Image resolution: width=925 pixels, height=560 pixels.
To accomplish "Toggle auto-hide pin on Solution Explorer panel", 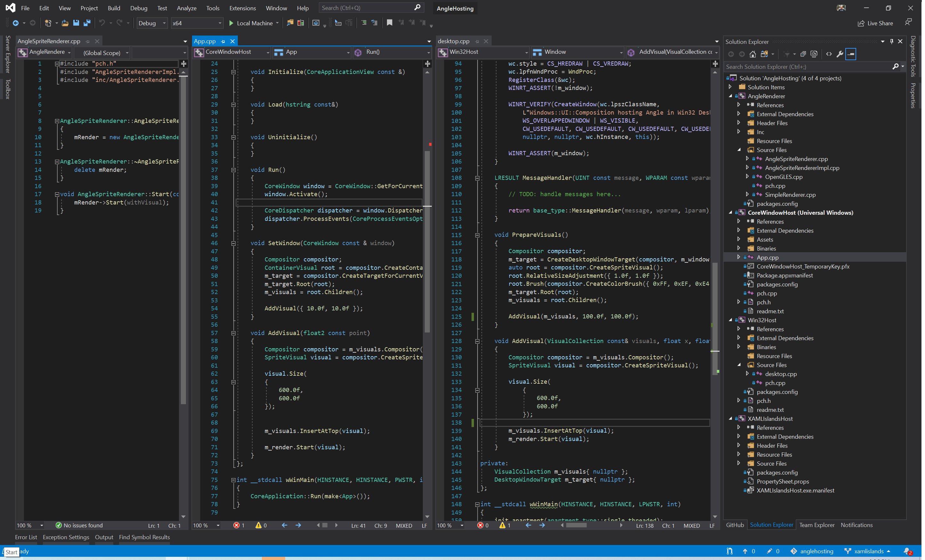I will pos(892,41).
